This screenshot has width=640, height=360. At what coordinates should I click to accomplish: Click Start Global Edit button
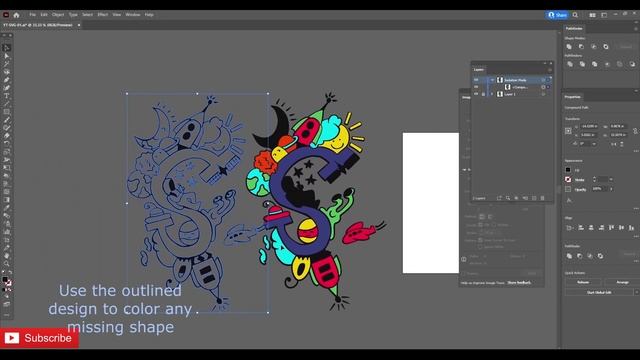(599, 292)
